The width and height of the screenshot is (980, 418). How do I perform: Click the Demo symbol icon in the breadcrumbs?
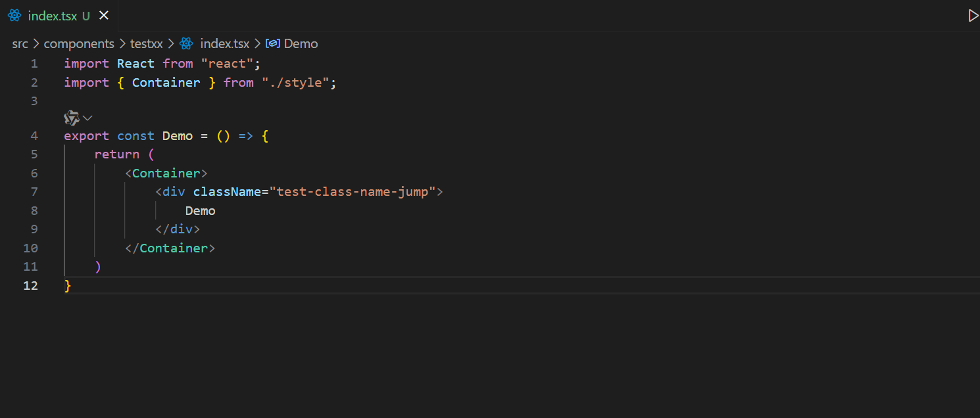pos(272,43)
